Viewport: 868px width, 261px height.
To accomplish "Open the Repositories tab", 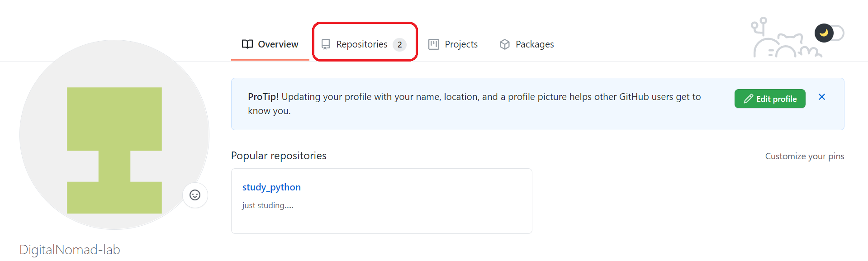I will 361,44.
